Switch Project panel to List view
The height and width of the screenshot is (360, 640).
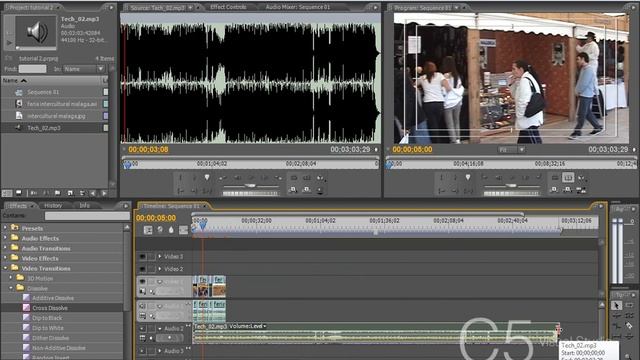[x=7, y=193]
